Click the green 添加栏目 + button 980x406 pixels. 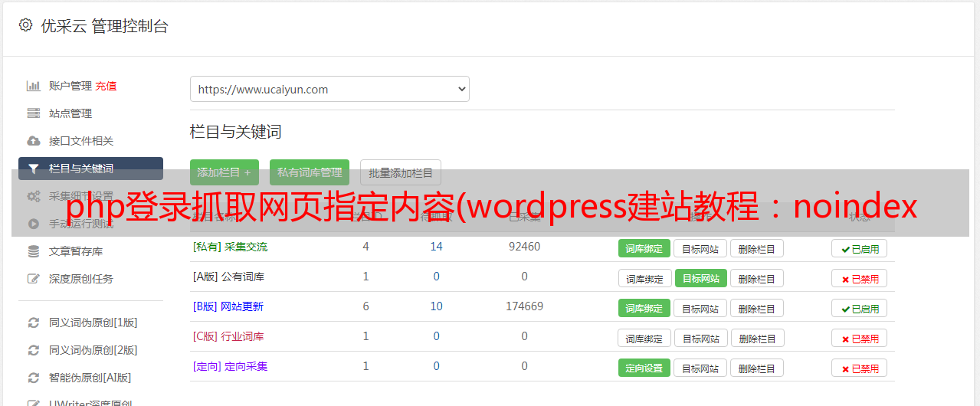[225, 172]
